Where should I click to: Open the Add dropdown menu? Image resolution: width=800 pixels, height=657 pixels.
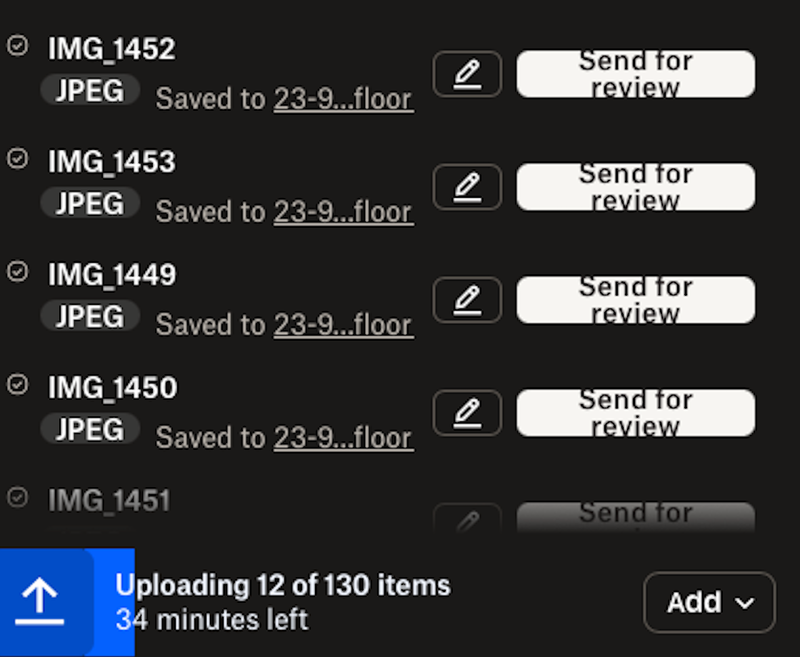[x=709, y=602]
